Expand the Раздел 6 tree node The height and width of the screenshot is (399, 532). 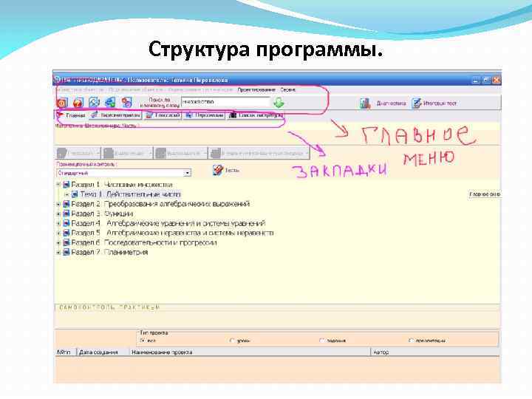[58, 243]
